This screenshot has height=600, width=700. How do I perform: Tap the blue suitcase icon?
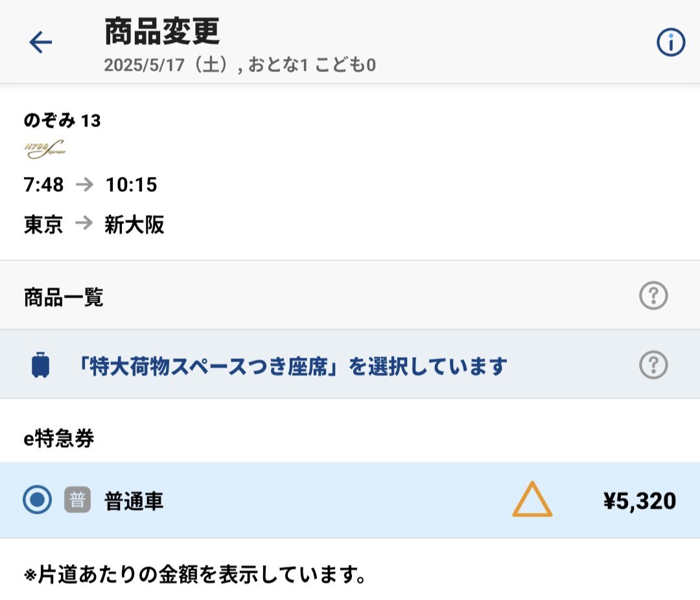click(41, 365)
